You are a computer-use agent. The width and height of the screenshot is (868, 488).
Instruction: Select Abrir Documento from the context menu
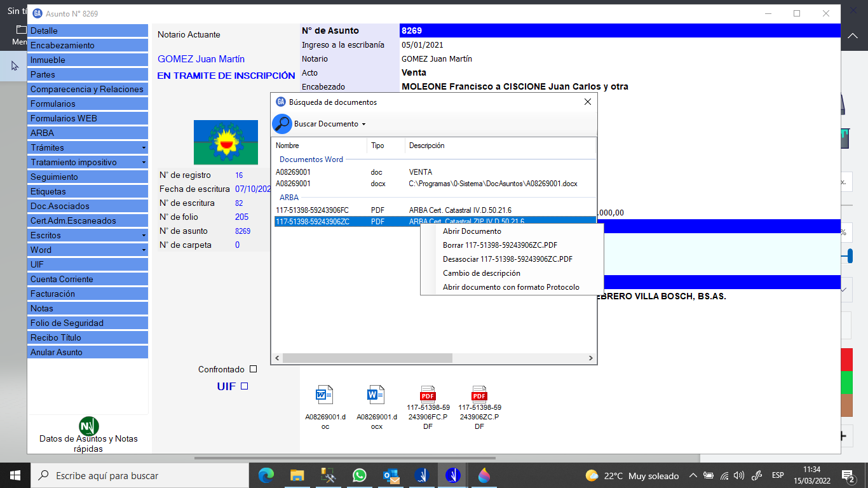(471, 231)
